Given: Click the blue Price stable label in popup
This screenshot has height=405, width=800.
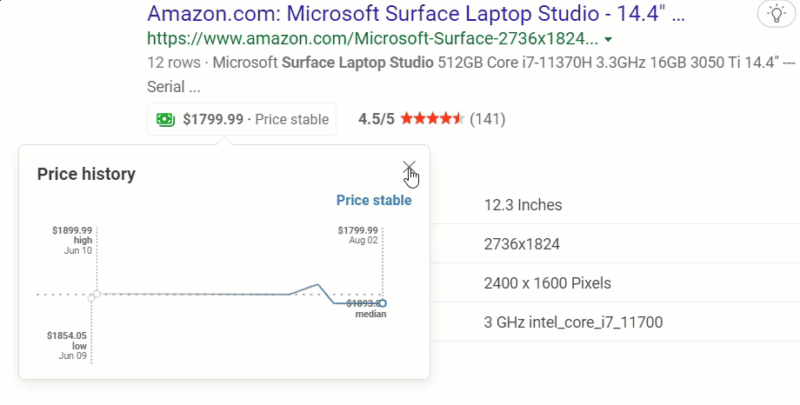Looking at the screenshot, I should pyautogui.click(x=373, y=200).
